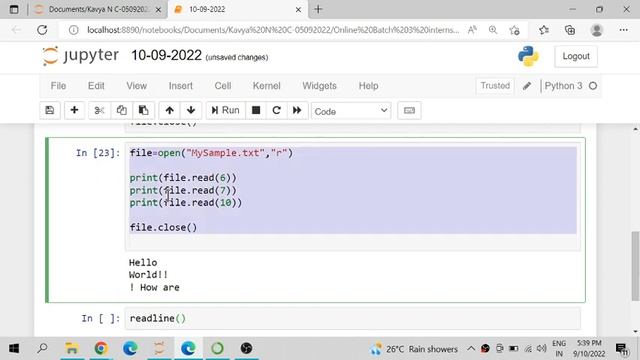Move selected cell down arrow
This screenshot has height=360, width=640.
click(191, 110)
